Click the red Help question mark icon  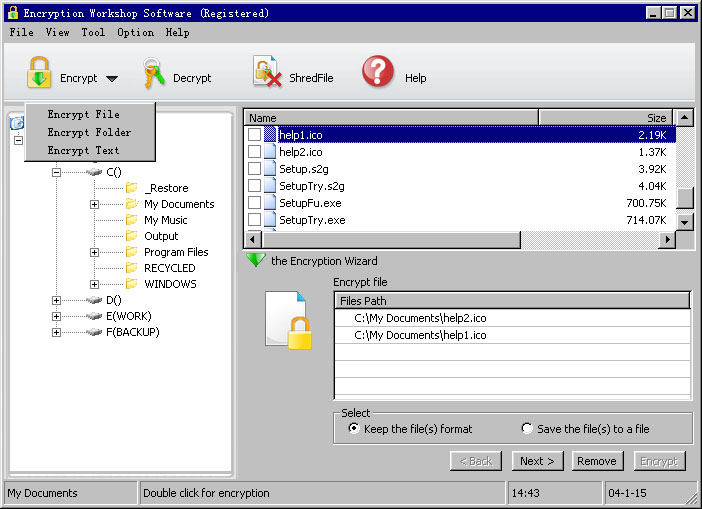tap(378, 71)
